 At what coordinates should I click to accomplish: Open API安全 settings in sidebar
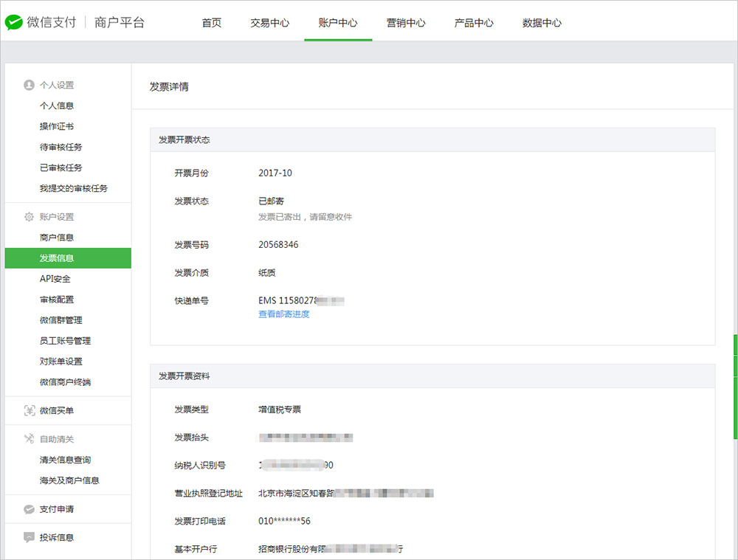point(55,279)
